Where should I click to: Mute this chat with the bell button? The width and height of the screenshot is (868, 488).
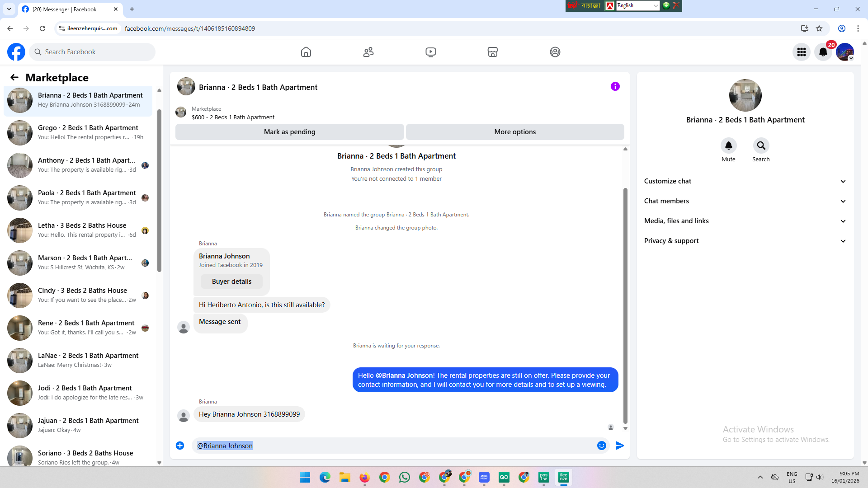click(728, 145)
